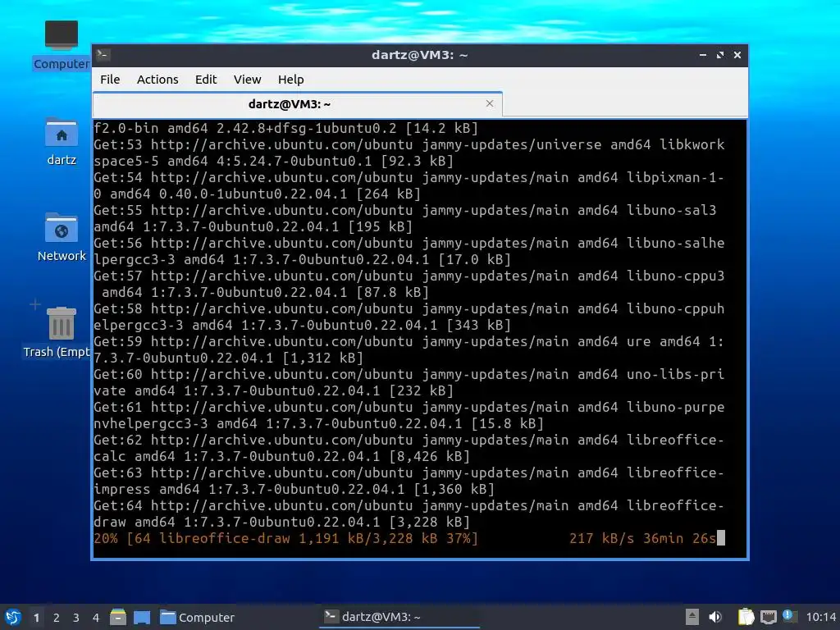
Task: Minimize the terminal window
Action: (702, 55)
